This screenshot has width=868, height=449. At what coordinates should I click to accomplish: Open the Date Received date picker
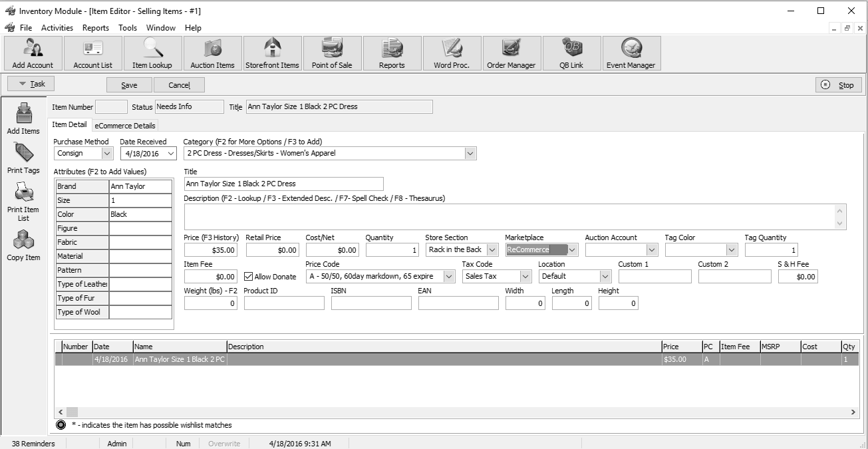[x=171, y=154]
